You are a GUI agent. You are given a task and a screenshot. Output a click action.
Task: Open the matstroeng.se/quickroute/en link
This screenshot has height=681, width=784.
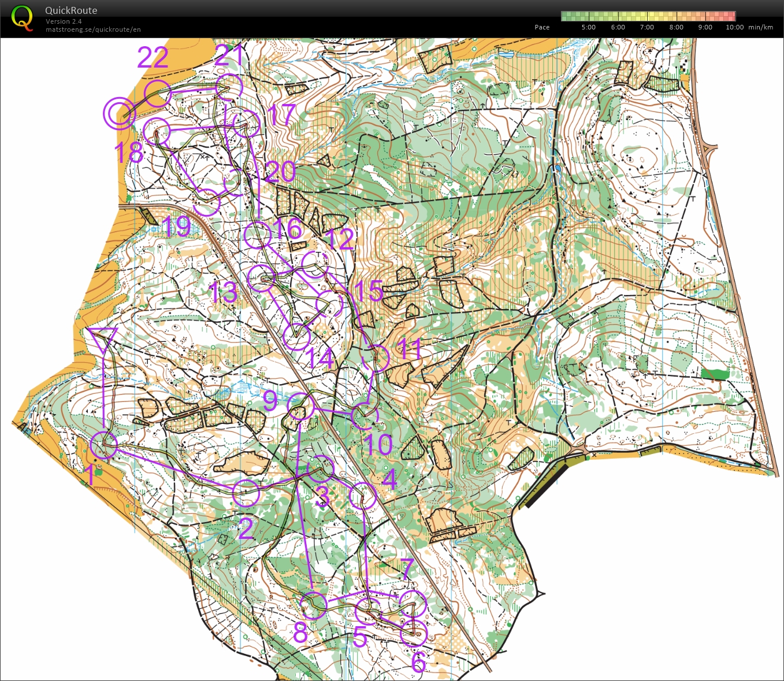[x=93, y=29]
